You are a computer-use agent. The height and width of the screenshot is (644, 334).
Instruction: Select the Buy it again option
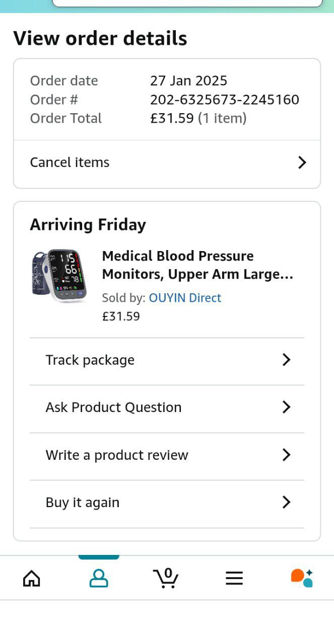click(x=83, y=503)
